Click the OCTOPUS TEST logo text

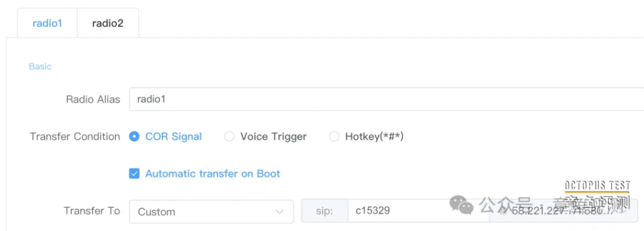coord(597,186)
